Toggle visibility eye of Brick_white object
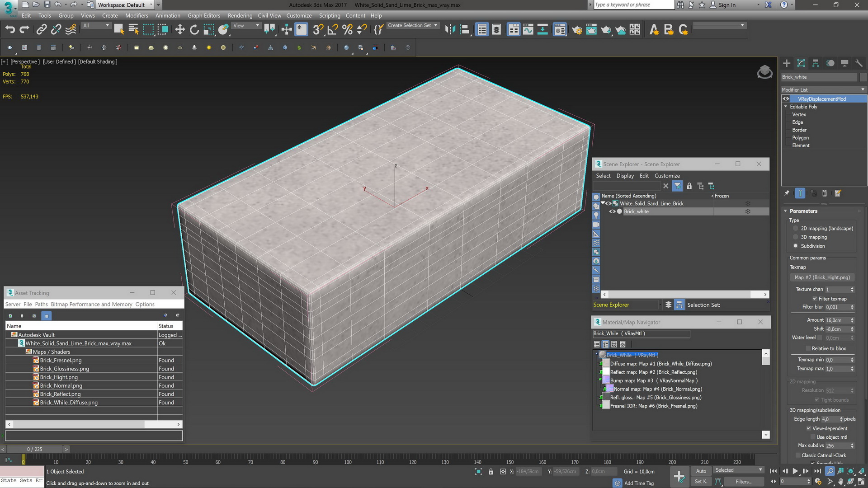The height and width of the screenshot is (488, 868). (613, 211)
